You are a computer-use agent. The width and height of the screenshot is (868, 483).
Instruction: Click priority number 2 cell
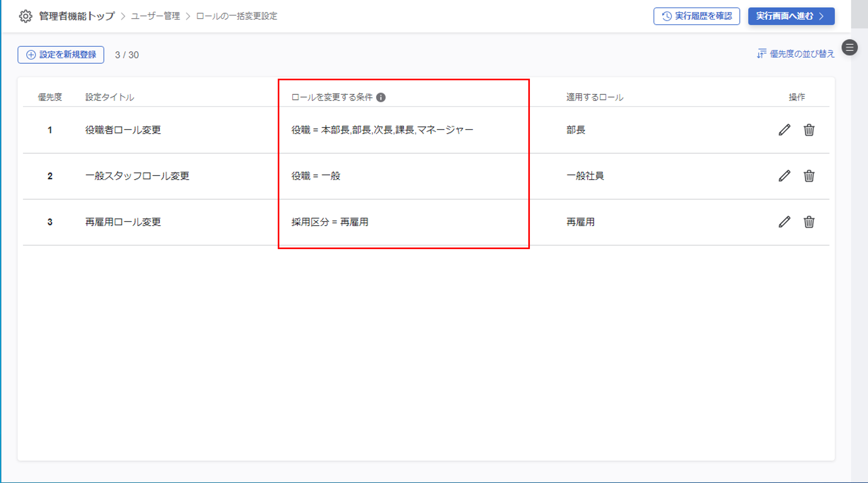click(x=50, y=176)
